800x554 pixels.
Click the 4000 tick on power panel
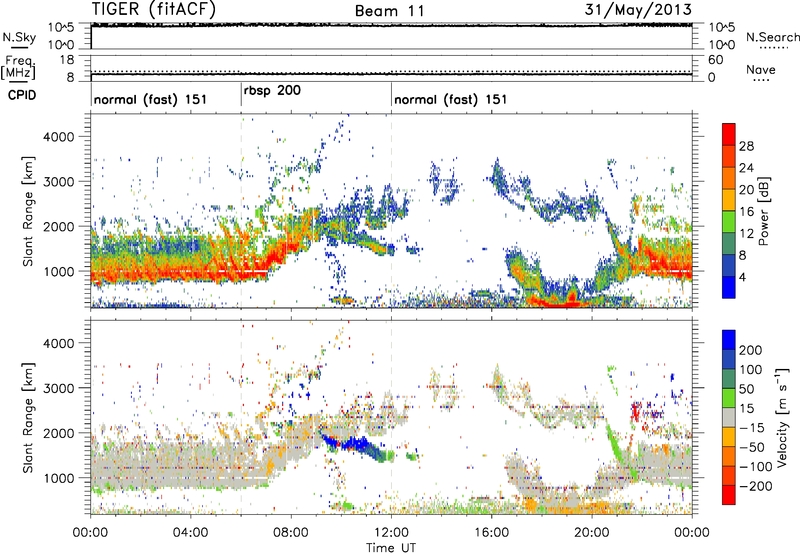pyautogui.click(x=58, y=137)
